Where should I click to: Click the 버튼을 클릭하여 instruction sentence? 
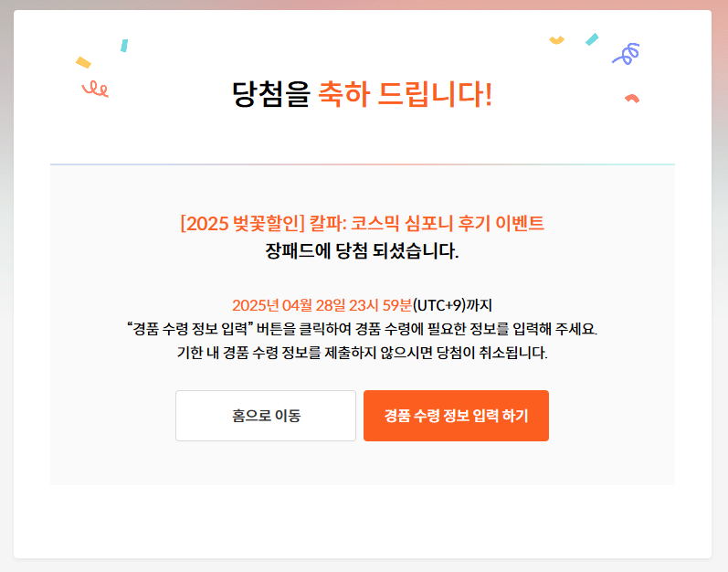click(x=362, y=329)
